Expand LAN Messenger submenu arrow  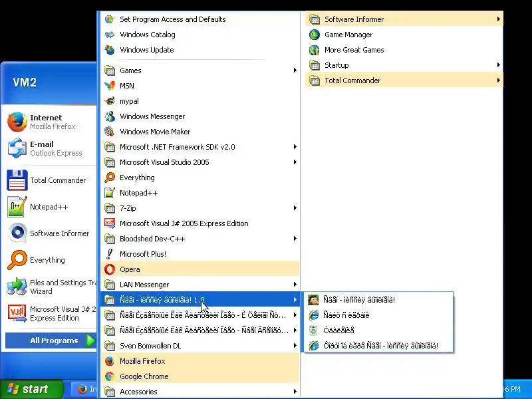tap(295, 285)
